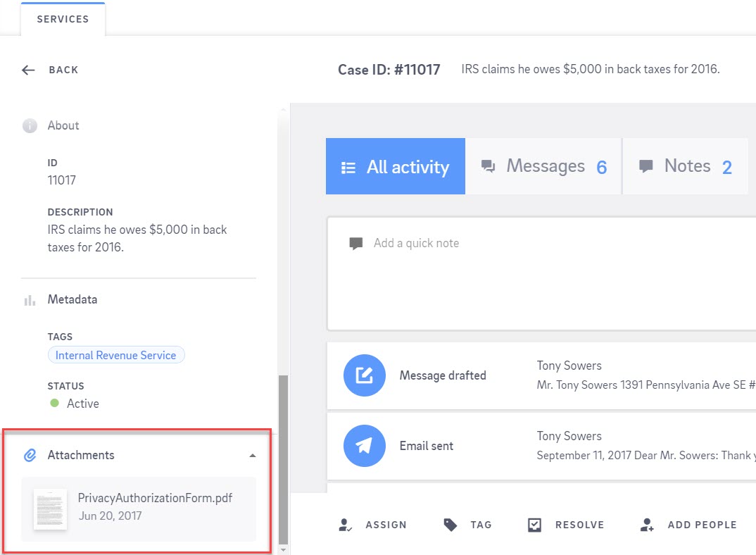Screen dimensions: 756x555
Task: Open PrivacyAuthorizationForm.pdf file name
Action: (156, 498)
